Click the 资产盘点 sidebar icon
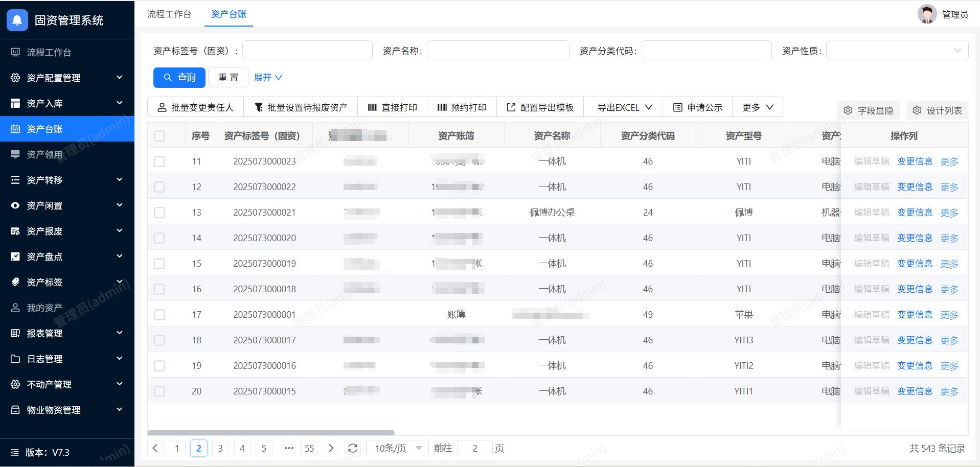980x467 pixels. pyautogui.click(x=15, y=256)
